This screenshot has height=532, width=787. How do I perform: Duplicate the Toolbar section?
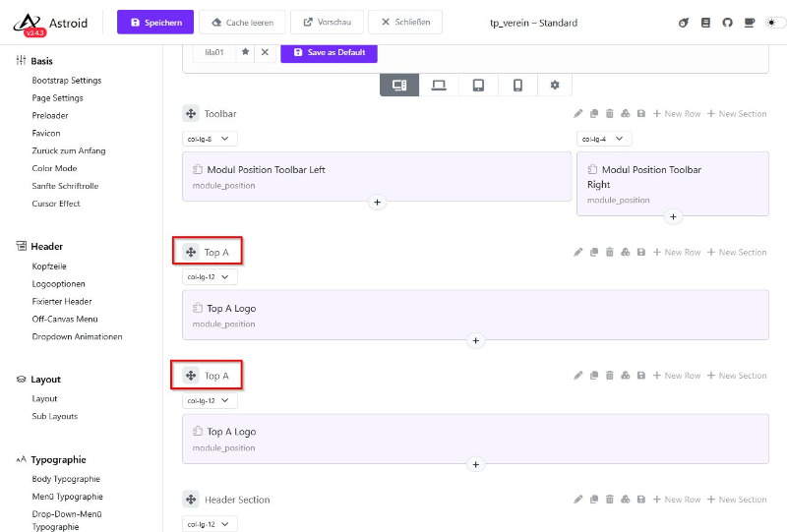pyautogui.click(x=594, y=114)
